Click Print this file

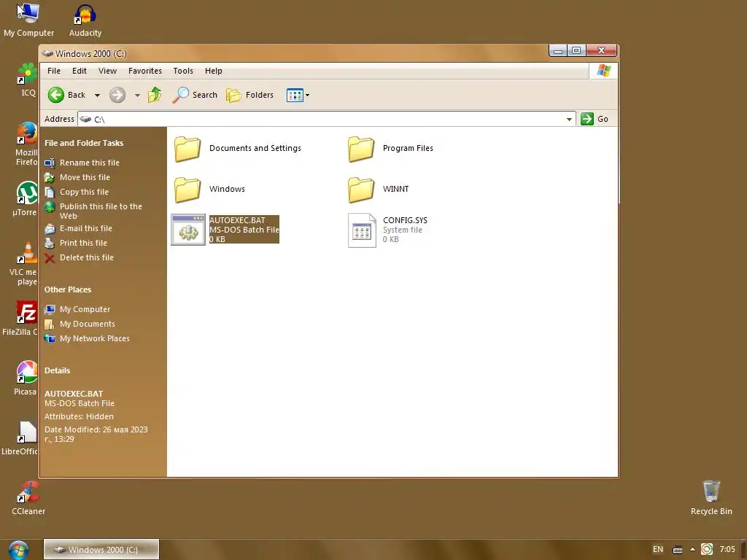click(x=76, y=244)
